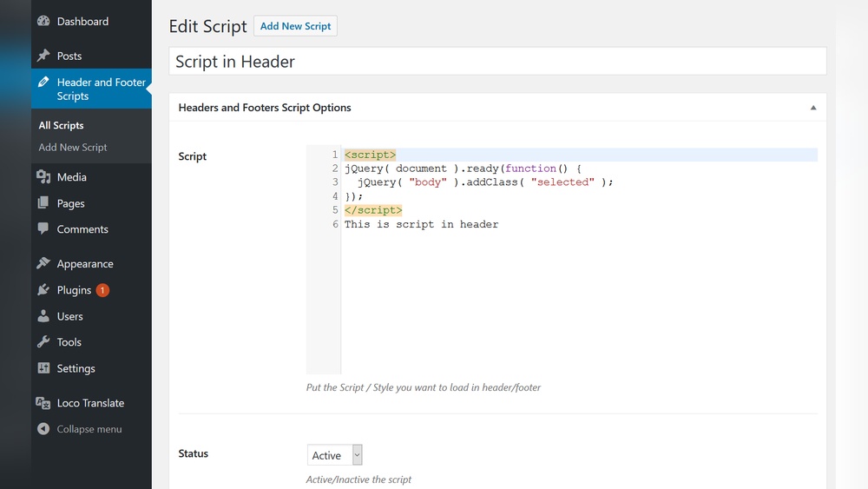Screen dimensions: 868x489
Task: Open the Comments menu
Action: pos(82,229)
